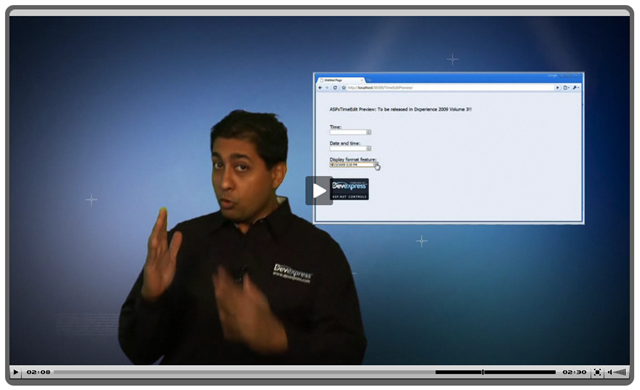Click the Time input field
The height and width of the screenshot is (390, 640).
(x=348, y=132)
